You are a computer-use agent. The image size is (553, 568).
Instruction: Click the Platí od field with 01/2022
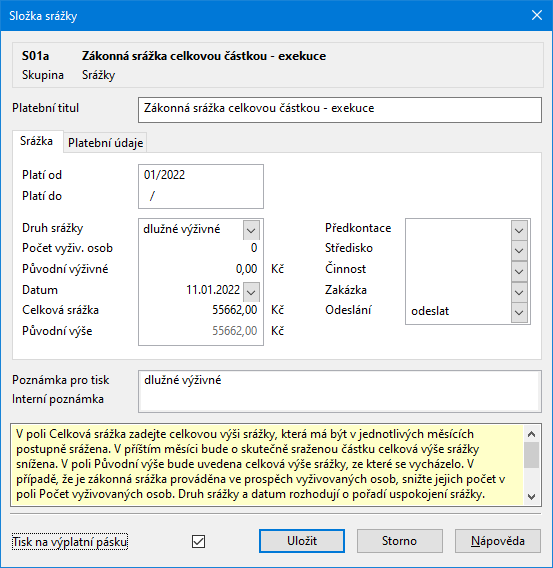[201, 175]
